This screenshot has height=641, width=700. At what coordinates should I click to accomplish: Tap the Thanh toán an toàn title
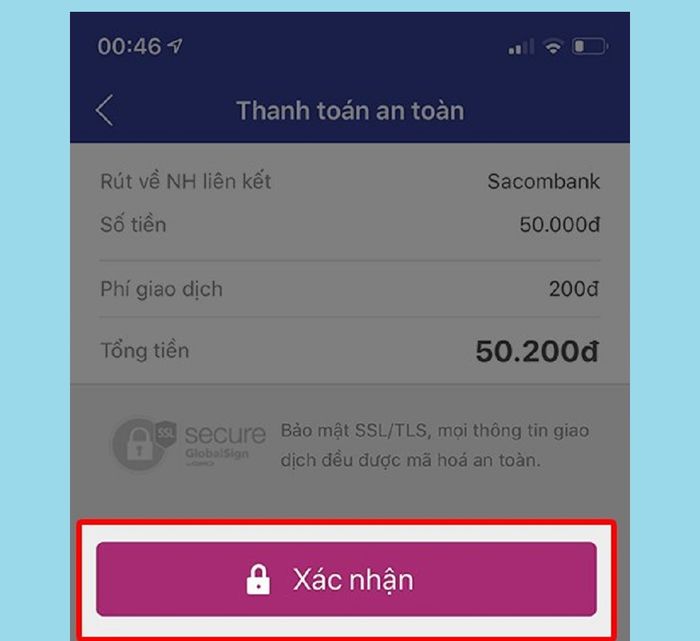pyautogui.click(x=350, y=110)
